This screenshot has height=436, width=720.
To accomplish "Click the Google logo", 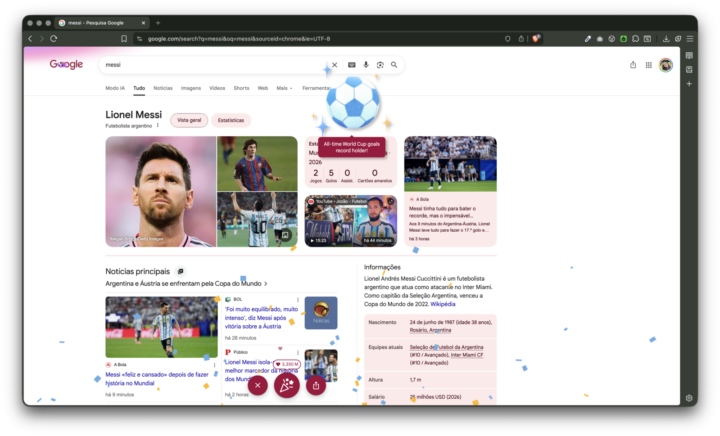I will click(x=66, y=64).
